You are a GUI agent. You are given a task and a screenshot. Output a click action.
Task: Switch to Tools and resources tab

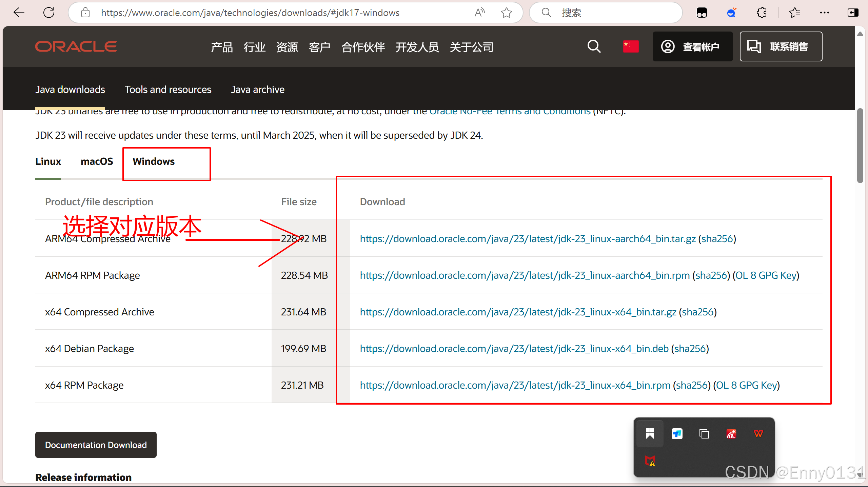168,90
